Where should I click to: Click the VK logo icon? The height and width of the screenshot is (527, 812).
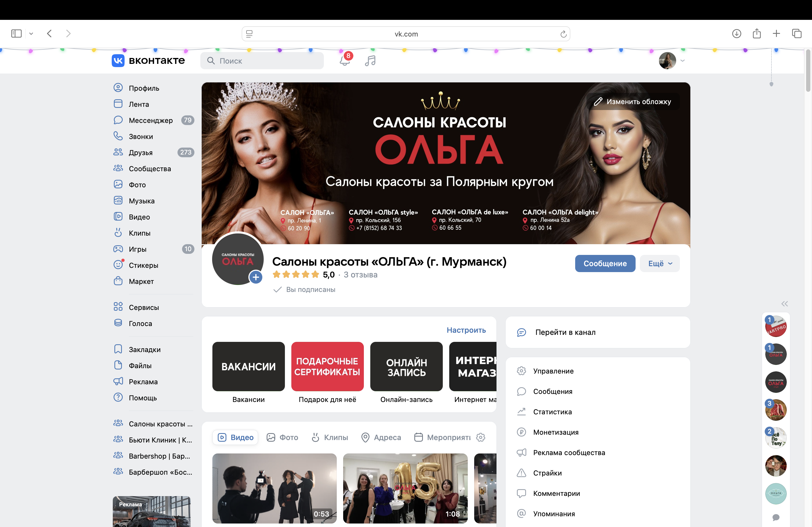pos(118,61)
